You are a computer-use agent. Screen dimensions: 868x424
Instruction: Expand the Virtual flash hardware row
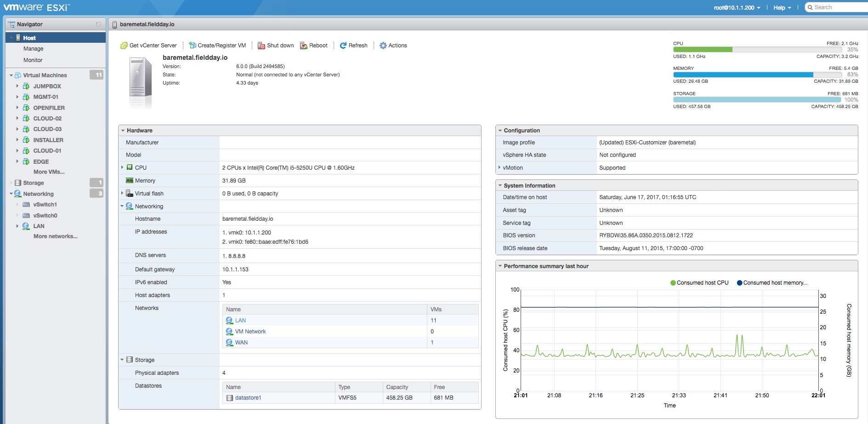pos(122,193)
